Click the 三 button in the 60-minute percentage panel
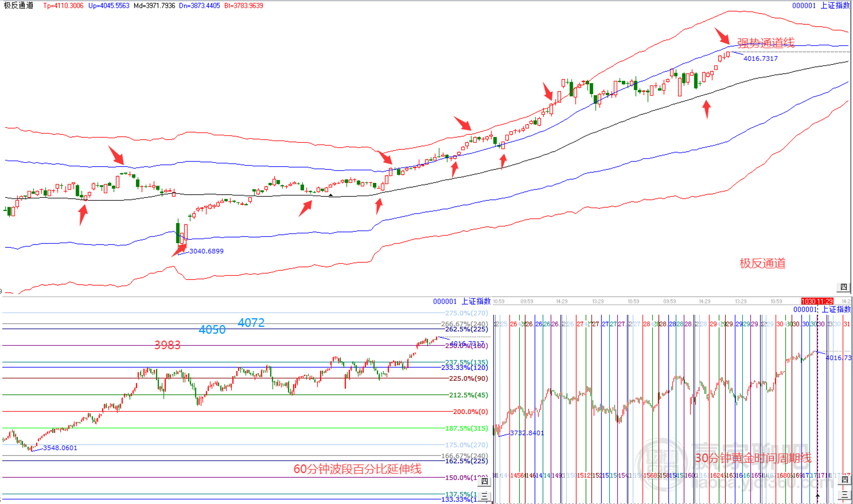853x504 pixels. tap(485, 496)
